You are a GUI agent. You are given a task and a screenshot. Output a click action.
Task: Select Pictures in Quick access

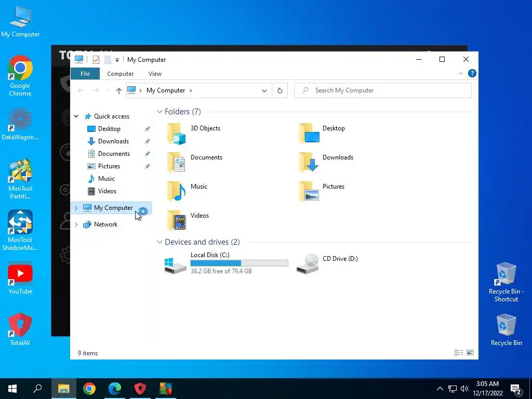(109, 166)
